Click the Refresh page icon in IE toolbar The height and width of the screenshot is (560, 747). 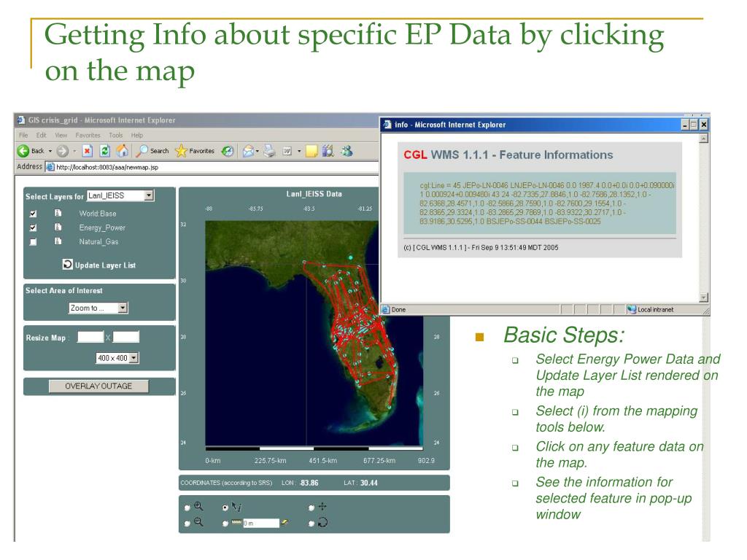coord(105,151)
